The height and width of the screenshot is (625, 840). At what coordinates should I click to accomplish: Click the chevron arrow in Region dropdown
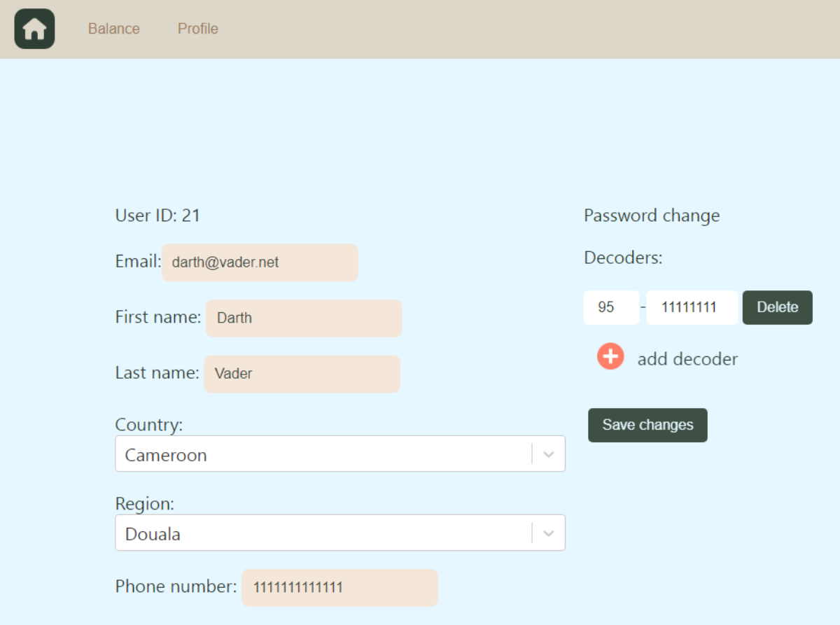coord(549,533)
